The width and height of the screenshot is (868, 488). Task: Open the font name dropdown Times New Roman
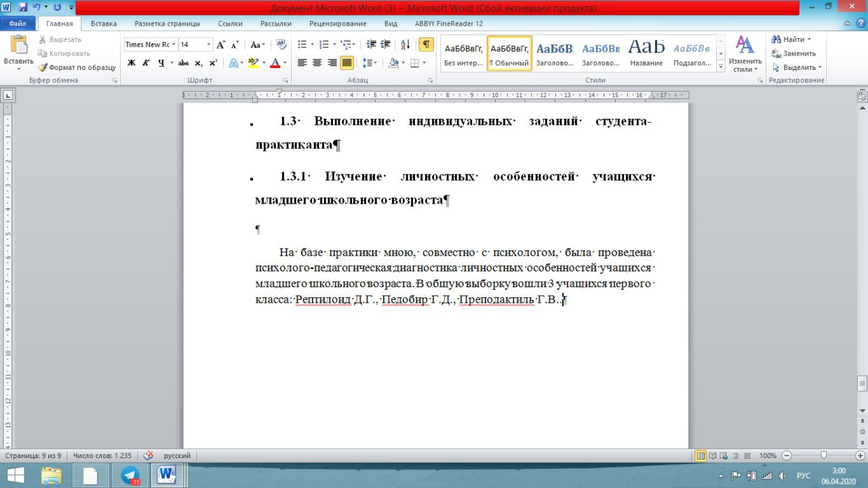174,45
